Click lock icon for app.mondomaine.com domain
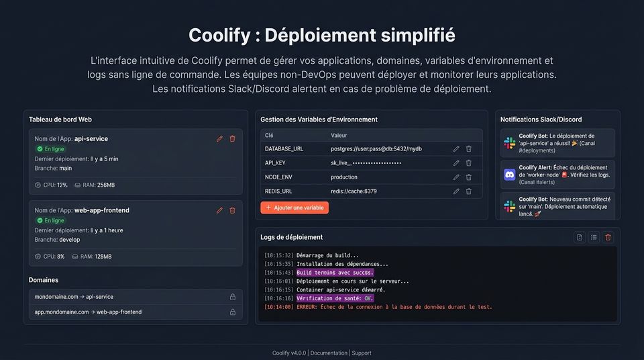The width and height of the screenshot is (644, 360). click(233, 312)
